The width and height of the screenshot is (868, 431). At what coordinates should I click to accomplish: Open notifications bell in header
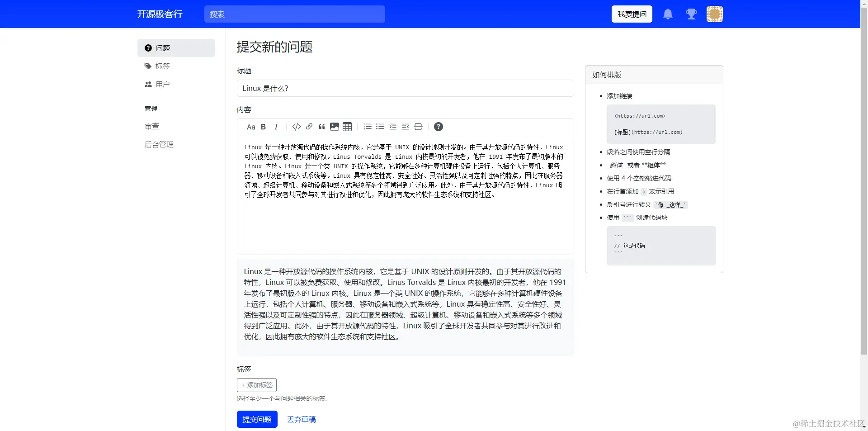[668, 14]
